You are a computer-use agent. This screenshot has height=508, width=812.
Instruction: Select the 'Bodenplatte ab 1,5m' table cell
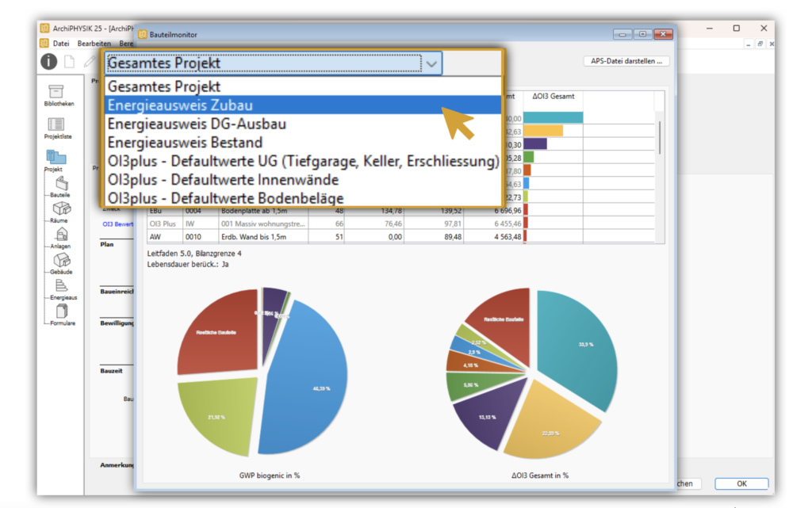tap(263, 211)
